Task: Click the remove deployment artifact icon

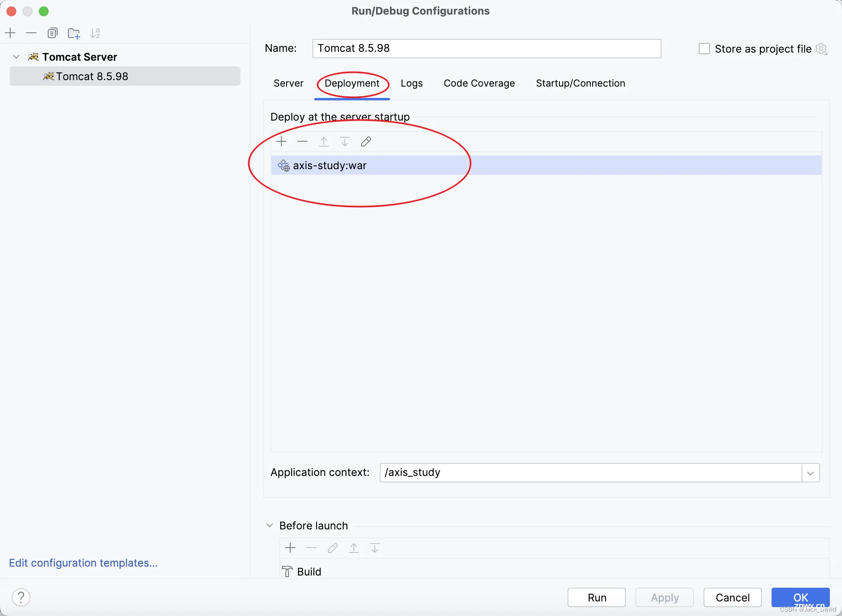Action: [303, 141]
